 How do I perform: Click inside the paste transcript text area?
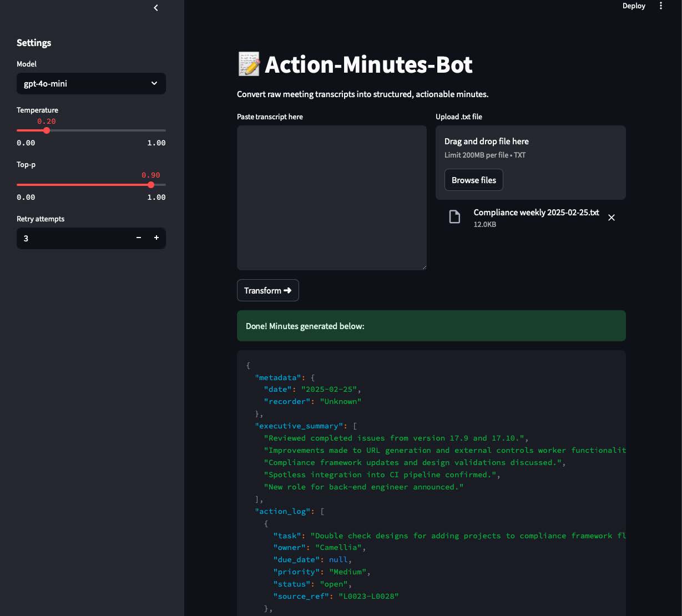(331, 197)
